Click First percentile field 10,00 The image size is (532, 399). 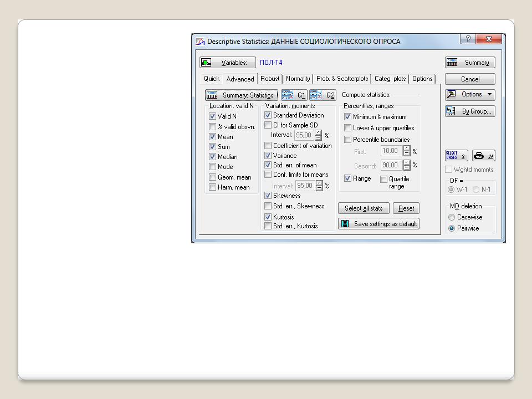[391, 151]
